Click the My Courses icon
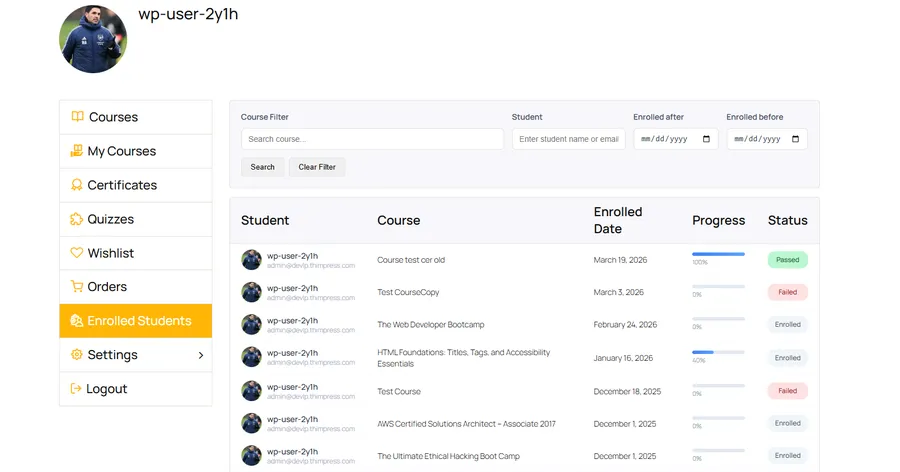Image resolution: width=900 pixels, height=472 pixels. click(76, 150)
